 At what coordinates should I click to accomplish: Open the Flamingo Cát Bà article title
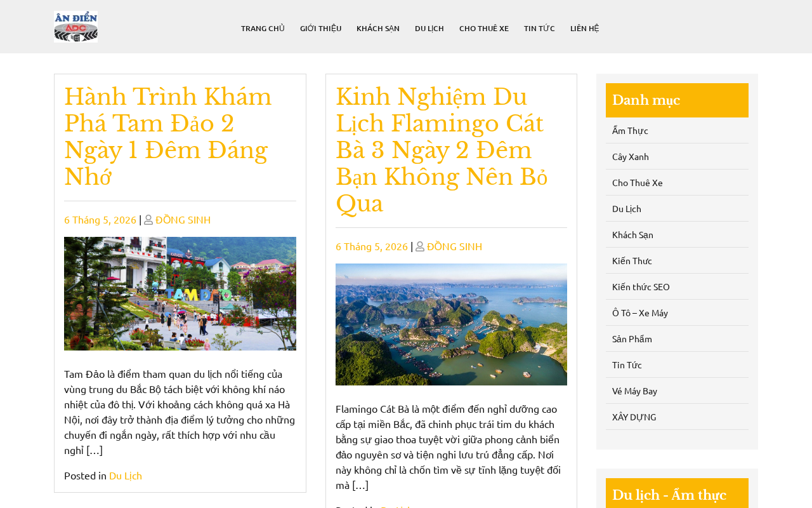(442, 150)
